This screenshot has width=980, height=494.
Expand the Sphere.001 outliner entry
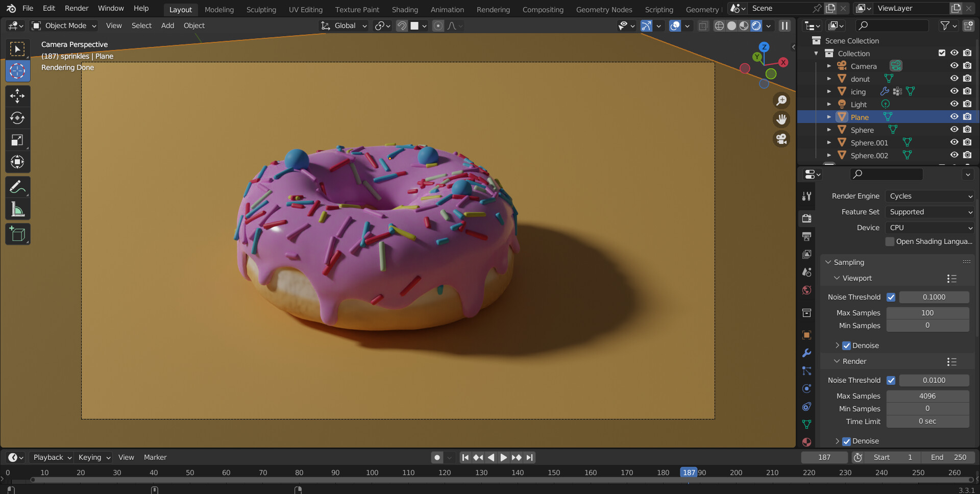click(x=829, y=142)
